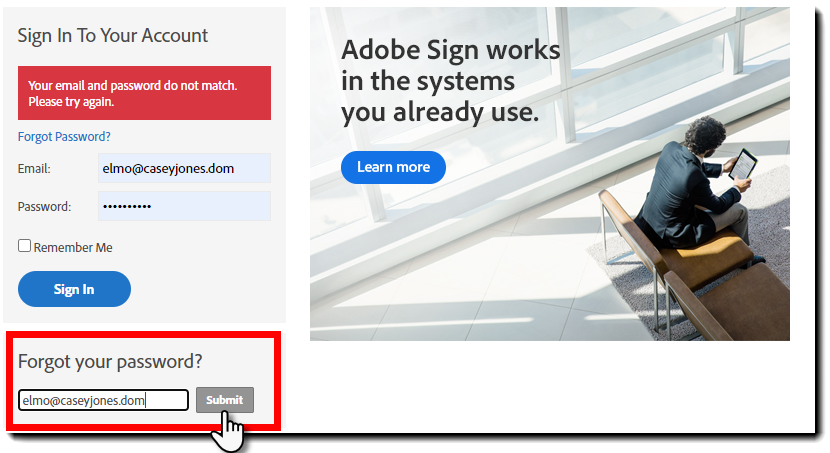Click the Email: field label

[34, 169]
